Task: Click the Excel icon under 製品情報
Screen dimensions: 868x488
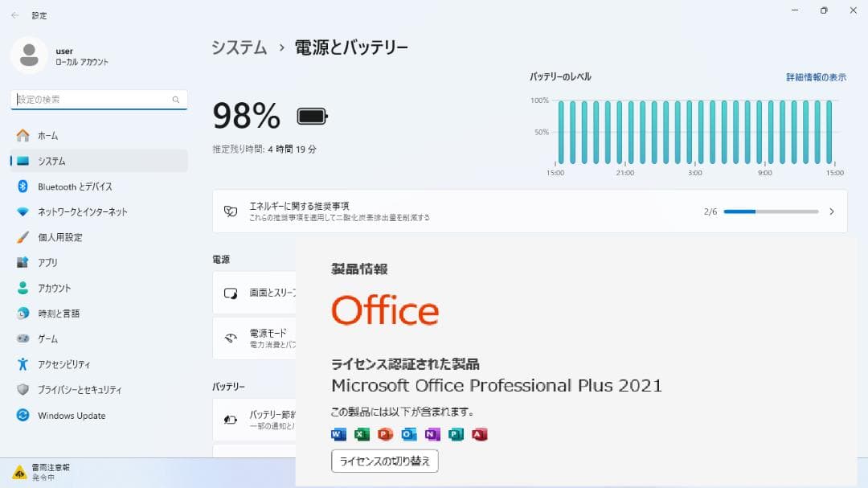Action: pos(362,434)
